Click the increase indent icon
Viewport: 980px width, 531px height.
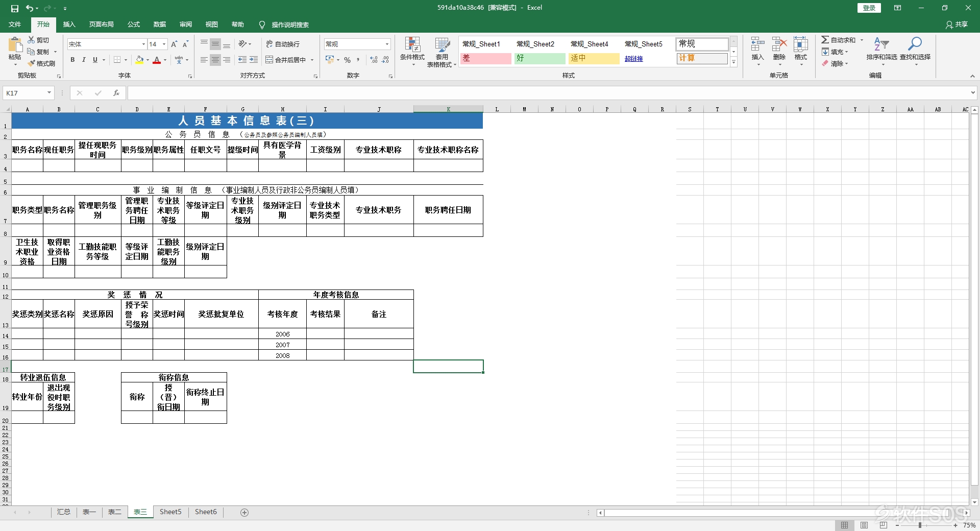pos(254,60)
